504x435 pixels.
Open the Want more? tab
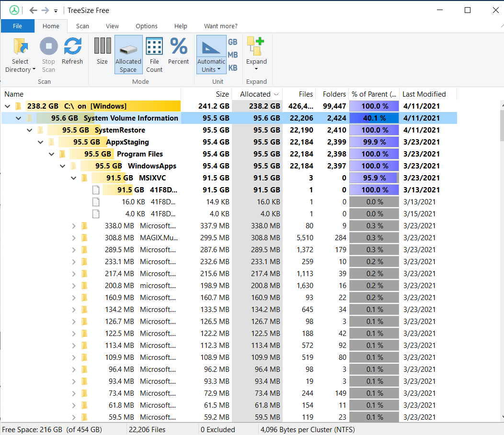[x=220, y=26]
